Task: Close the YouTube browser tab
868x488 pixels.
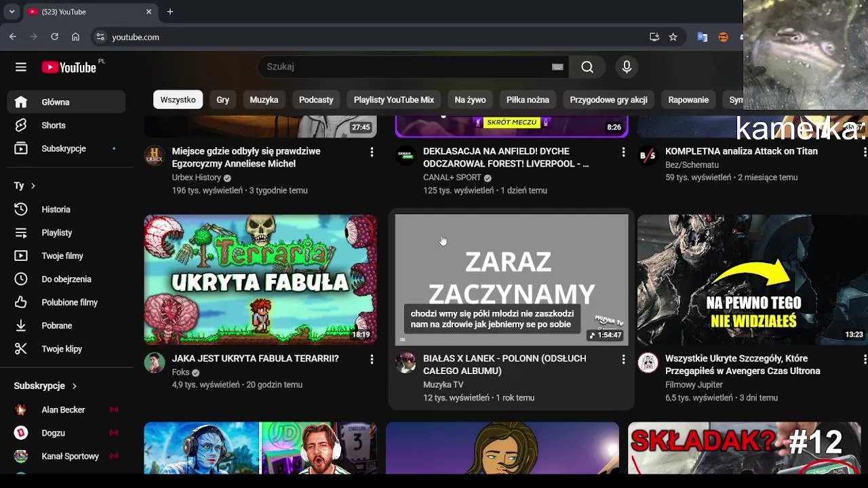Action: (149, 12)
